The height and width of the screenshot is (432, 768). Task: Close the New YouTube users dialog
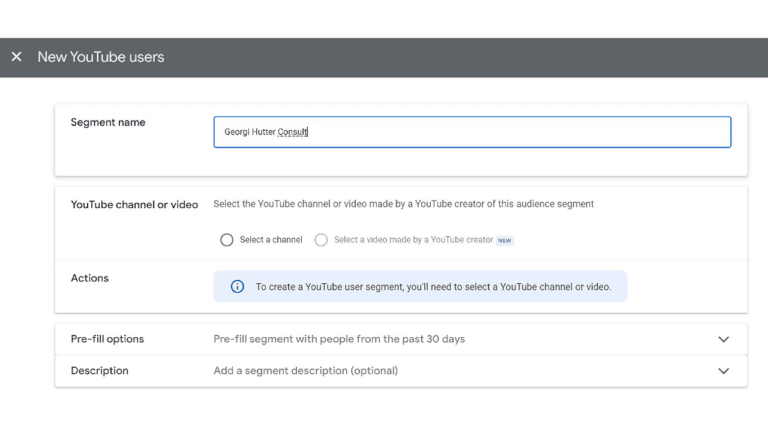(x=16, y=57)
